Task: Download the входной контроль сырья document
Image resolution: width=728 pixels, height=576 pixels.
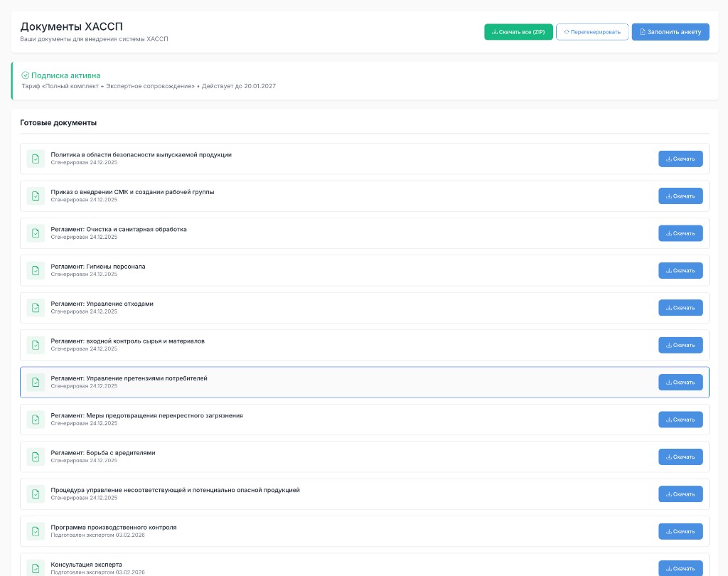Action: 680,345
